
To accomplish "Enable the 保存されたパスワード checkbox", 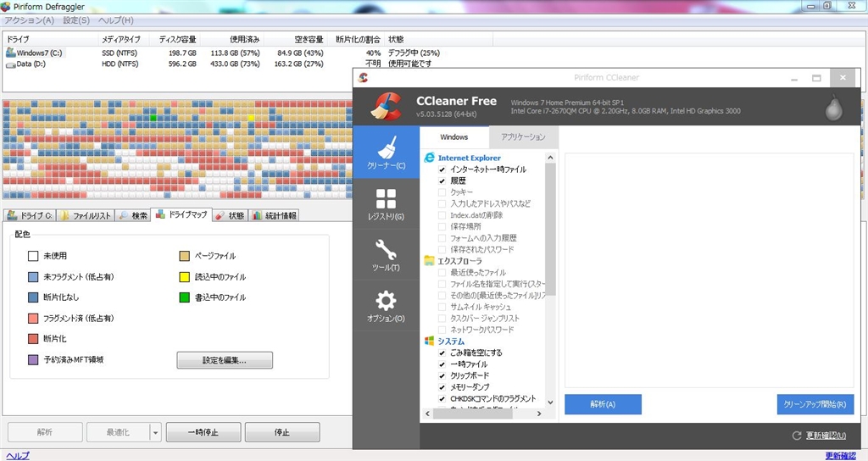I will pyautogui.click(x=442, y=250).
